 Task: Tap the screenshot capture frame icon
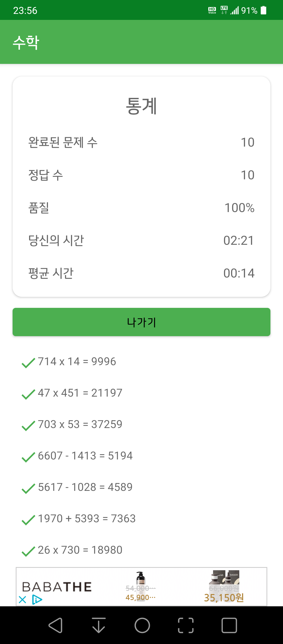click(x=186, y=625)
